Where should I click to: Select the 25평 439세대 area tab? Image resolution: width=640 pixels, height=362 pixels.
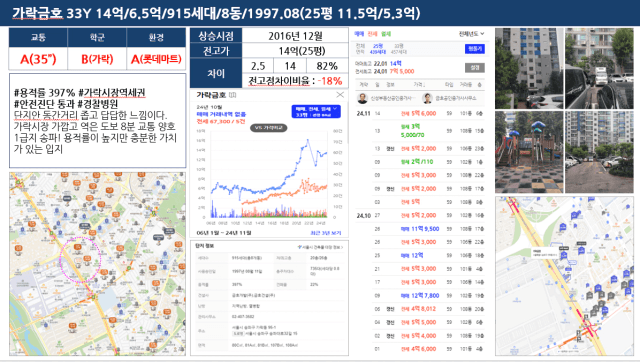pyautogui.click(x=378, y=49)
